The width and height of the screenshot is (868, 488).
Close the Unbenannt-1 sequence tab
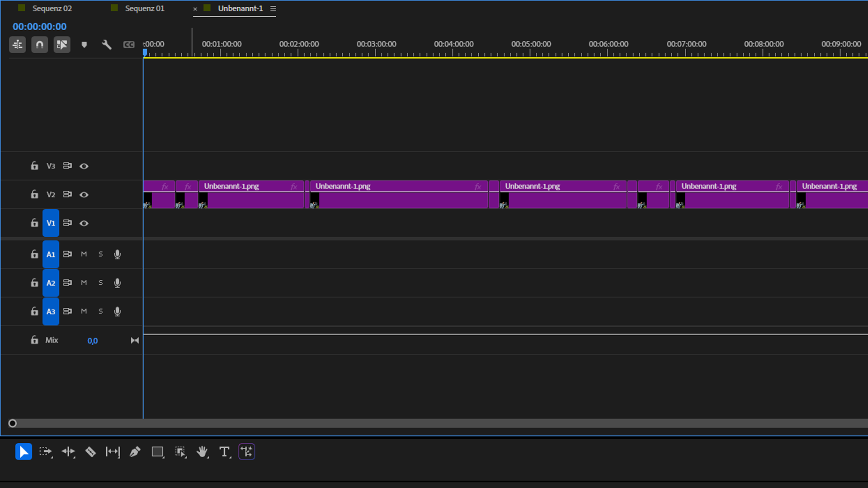click(x=195, y=9)
